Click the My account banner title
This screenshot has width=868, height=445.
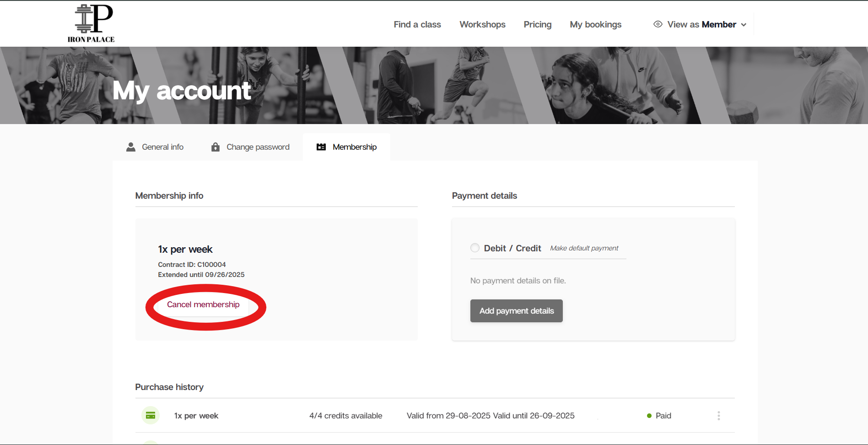coord(182,91)
